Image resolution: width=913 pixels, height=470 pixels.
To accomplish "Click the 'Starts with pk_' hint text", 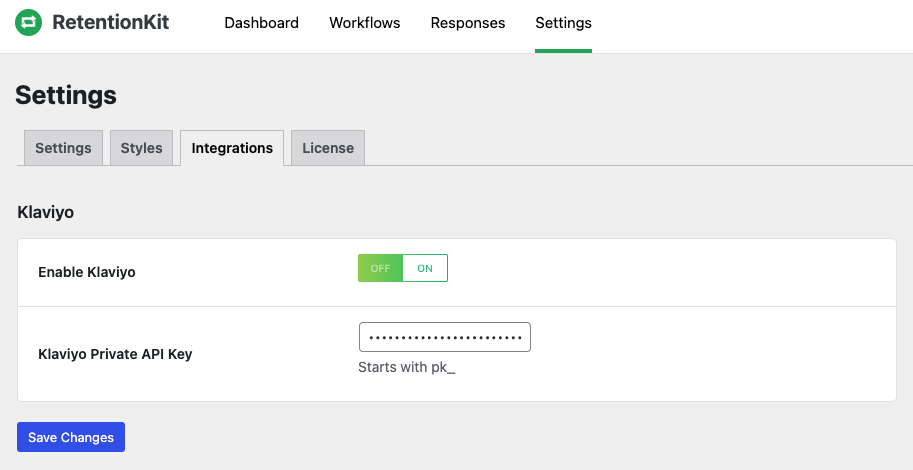I will click(x=406, y=367).
